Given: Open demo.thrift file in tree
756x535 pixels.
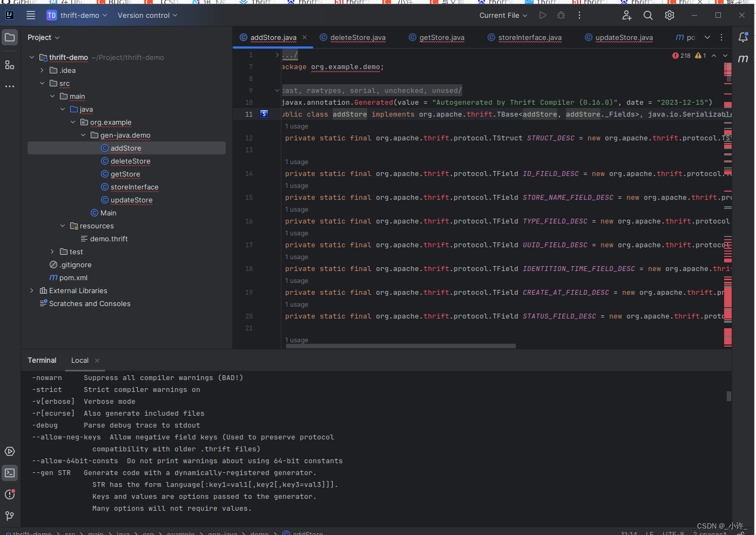Looking at the screenshot, I should click(109, 239).
